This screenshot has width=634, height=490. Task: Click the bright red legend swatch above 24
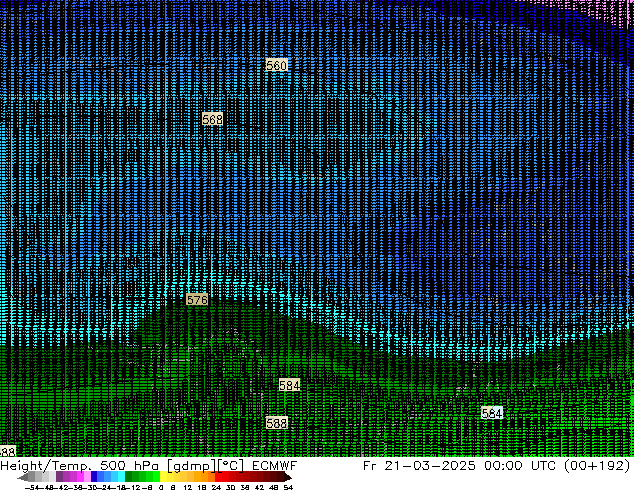point(218,477)
